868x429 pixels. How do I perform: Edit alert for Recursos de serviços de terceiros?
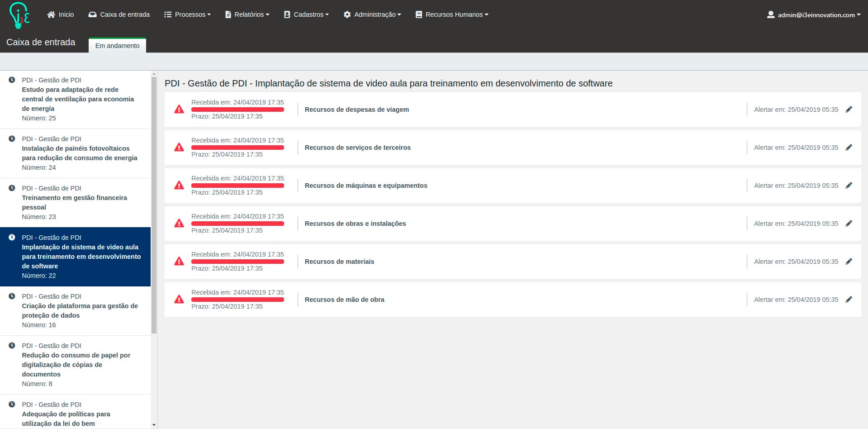(849, 148)
